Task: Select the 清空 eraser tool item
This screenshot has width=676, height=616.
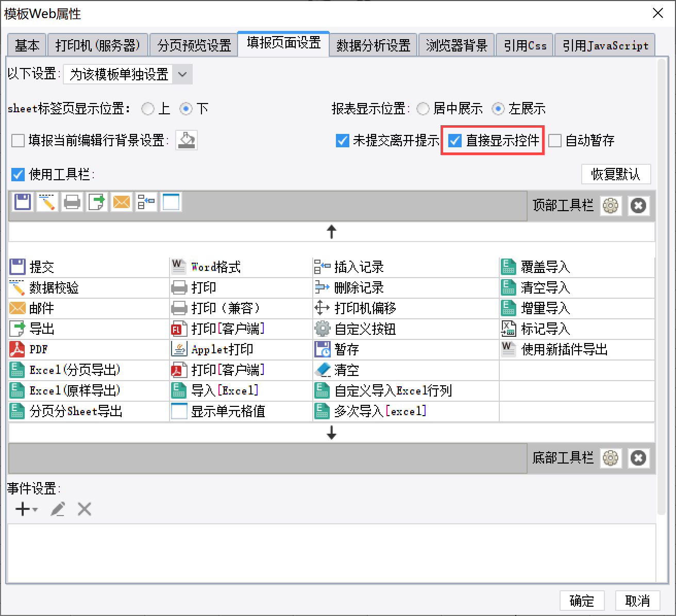Action: (x=406, y=370)
